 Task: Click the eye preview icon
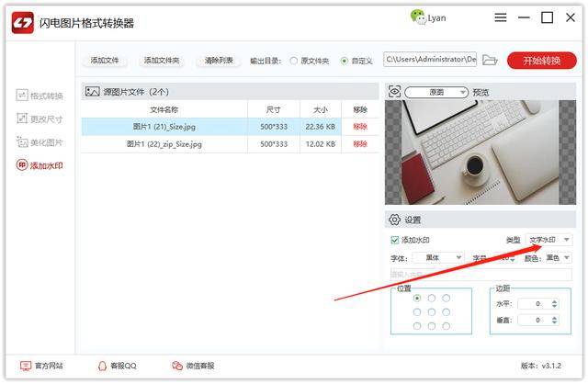click(x=394, y=92)
